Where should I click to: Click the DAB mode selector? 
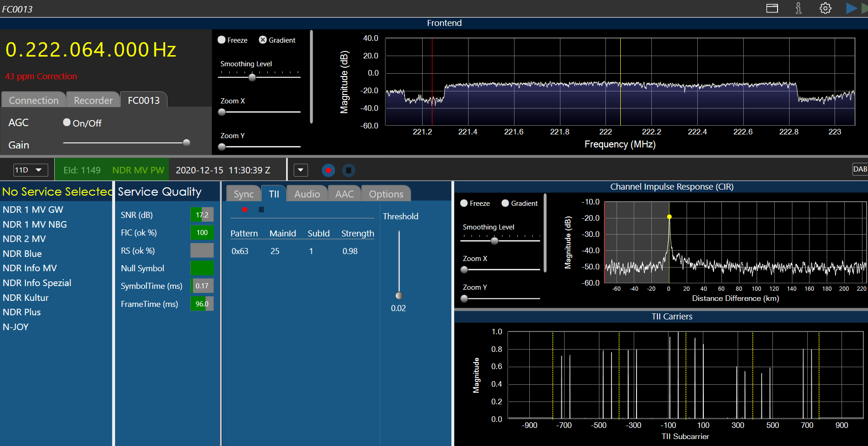[x=860, y=169]
